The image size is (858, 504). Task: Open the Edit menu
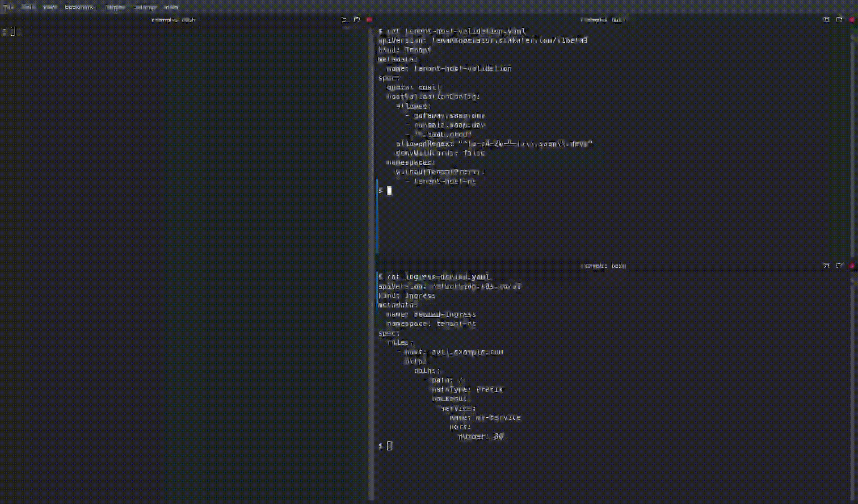(x=28, y=7)
